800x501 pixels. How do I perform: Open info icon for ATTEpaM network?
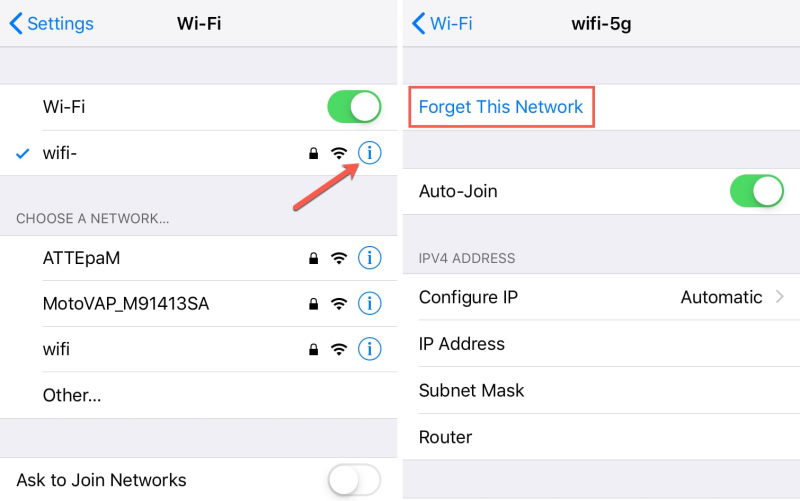(369, 258)
